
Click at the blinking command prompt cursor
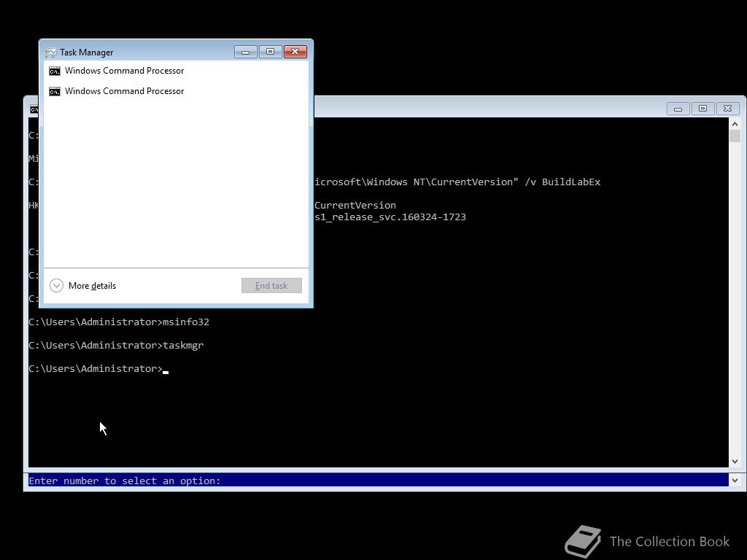[x=166, y=370]
